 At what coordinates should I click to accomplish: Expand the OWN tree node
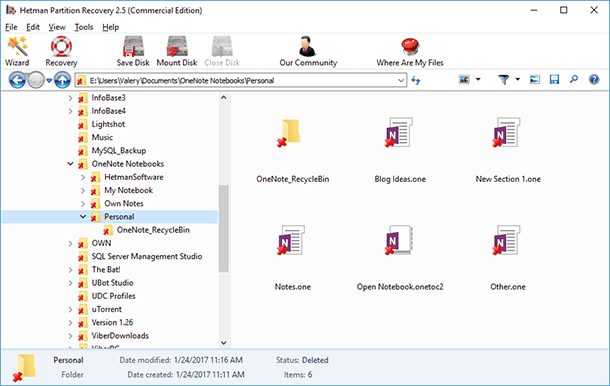[70, 244]
